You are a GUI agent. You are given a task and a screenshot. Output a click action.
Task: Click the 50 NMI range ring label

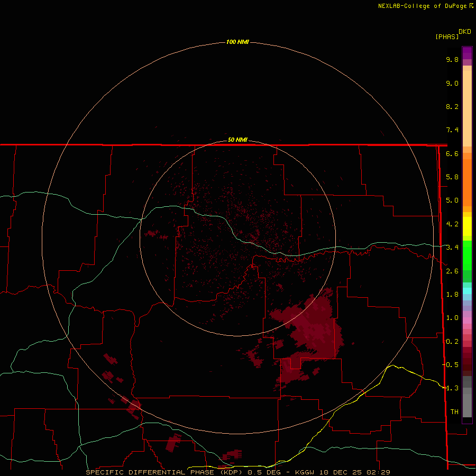(237, 140)
